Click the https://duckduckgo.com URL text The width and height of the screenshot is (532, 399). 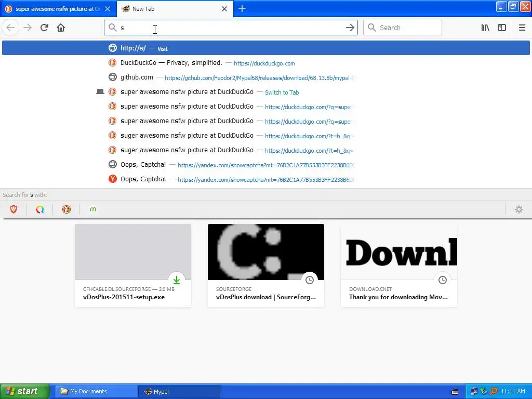pos(264,63)
